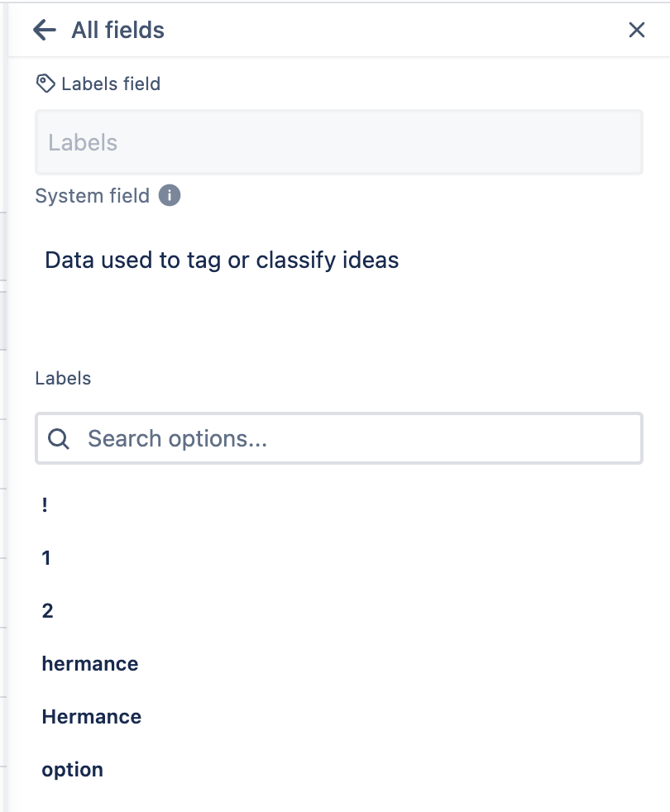
Task: Click the description "Data used to tag or classify ideas"
Action: (222, 260)
